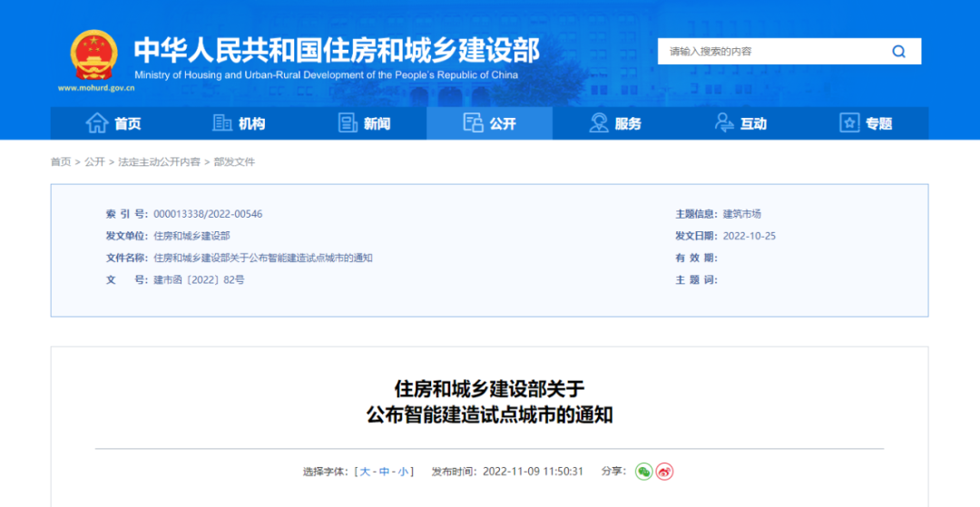Click the people icon for 互动
The image size is (980, 507).
point(724,123)
